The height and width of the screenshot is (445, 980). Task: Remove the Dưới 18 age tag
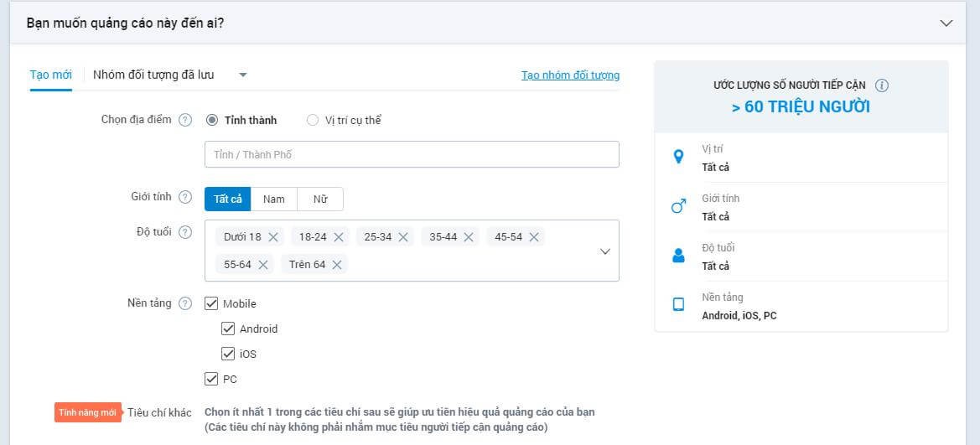coord(273,237)
